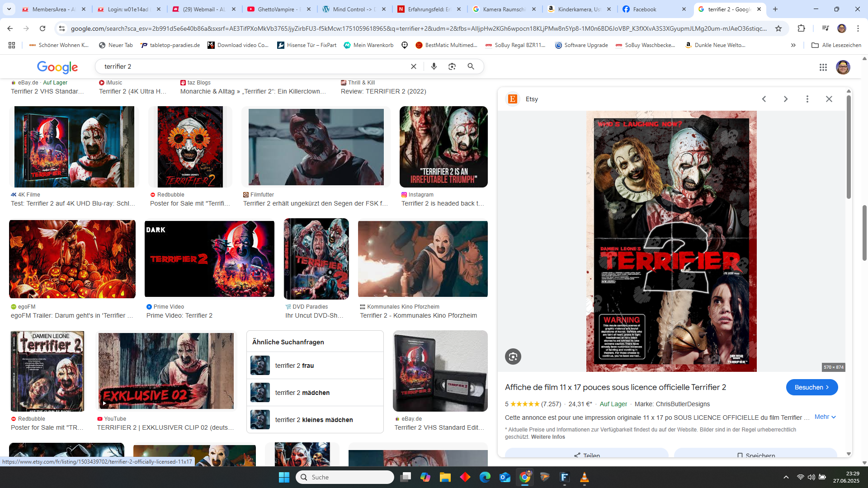Viewport: 868px width, 488px height.
Task: Open the egoFM trailer pumpkin thumbnail
Action: 72,259
